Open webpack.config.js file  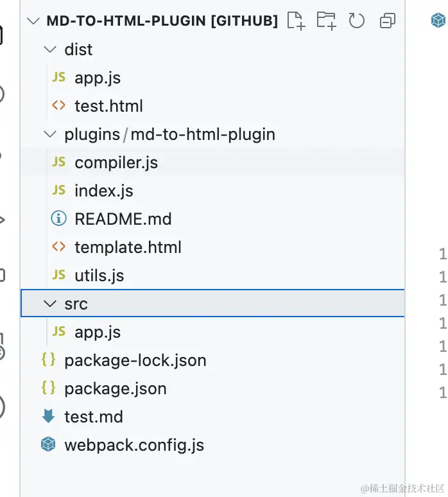coord(134,445)
